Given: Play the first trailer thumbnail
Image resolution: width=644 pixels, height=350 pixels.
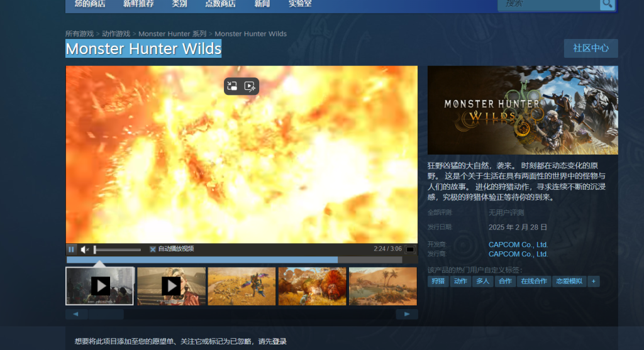Looking at the screenshot, I should pos(100,286).
